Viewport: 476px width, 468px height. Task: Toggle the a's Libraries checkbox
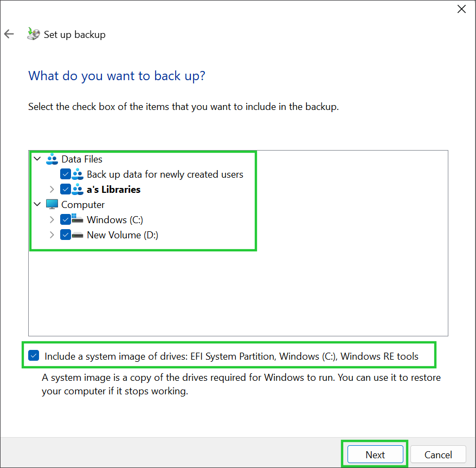point(65,189)
